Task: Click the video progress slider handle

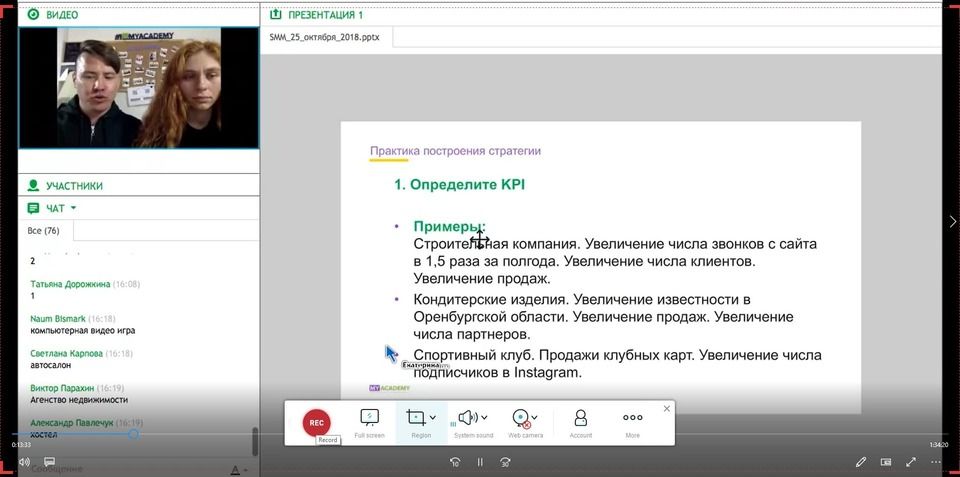Action: coord(133,434)
